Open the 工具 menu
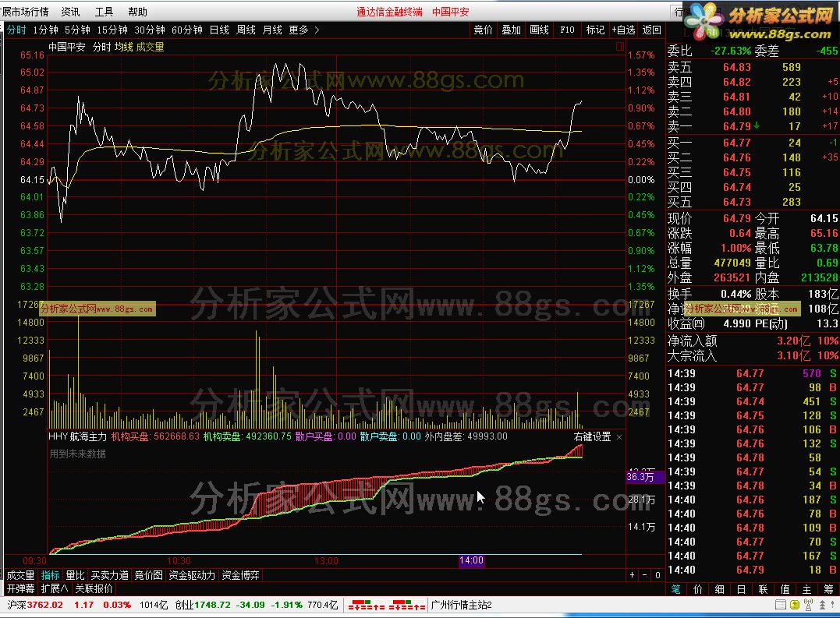The width and height of the screenshot is (840, 618). pos(104,12)
